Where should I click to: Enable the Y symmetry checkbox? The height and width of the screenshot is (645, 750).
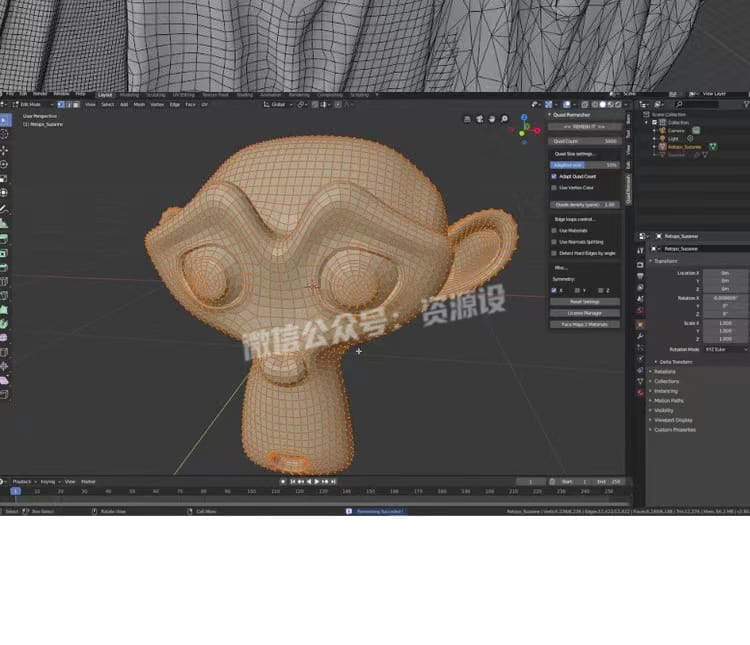tap(577, 290)
